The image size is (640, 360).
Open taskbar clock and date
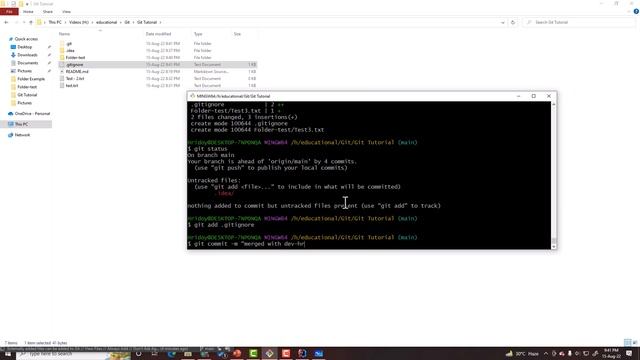(x=611, y=353)
